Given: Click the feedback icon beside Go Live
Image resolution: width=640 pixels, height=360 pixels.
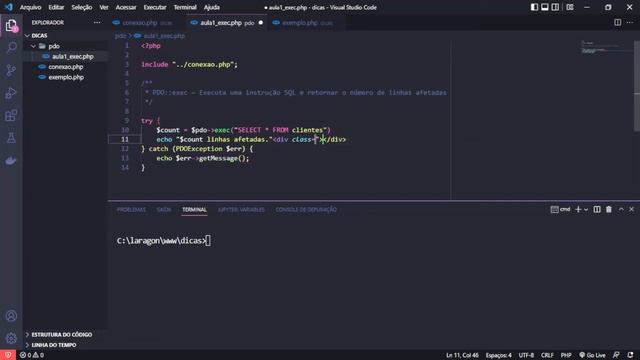Looking at the screenshot, I should [x=616, y=355].
